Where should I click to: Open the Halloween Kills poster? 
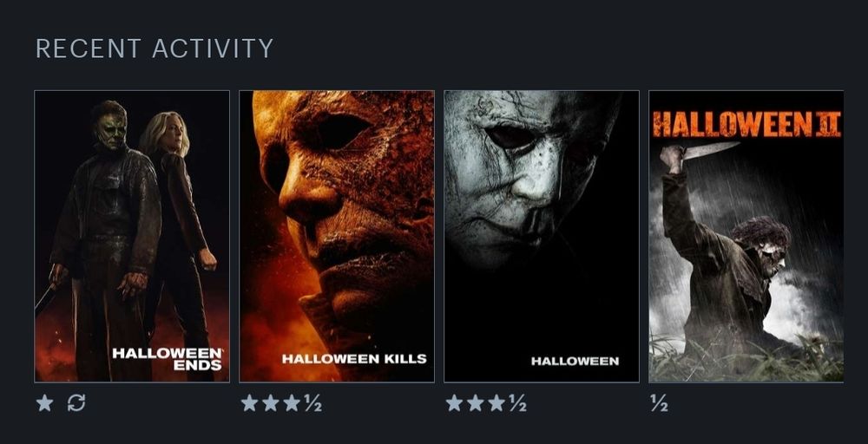click(x=337, y=236)
